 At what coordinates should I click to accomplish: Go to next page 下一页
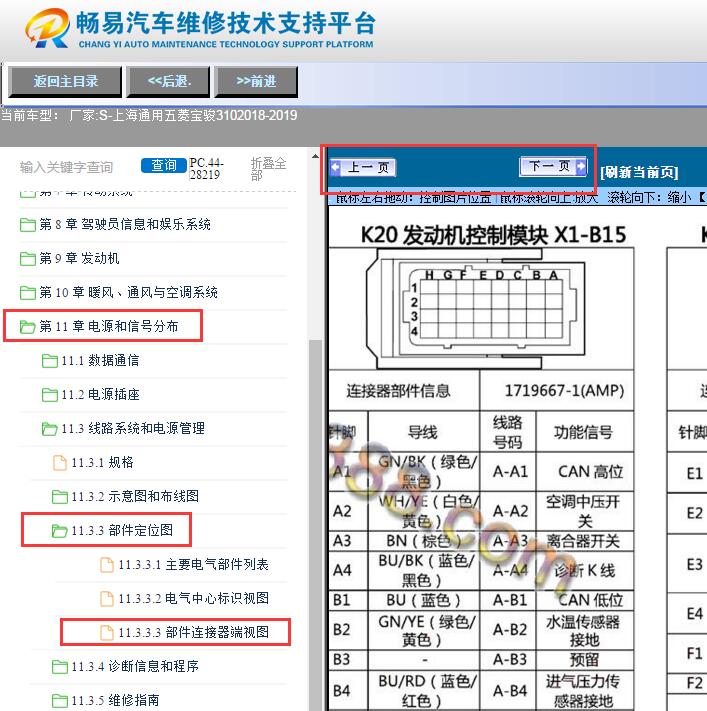click(x=553, y=166)
